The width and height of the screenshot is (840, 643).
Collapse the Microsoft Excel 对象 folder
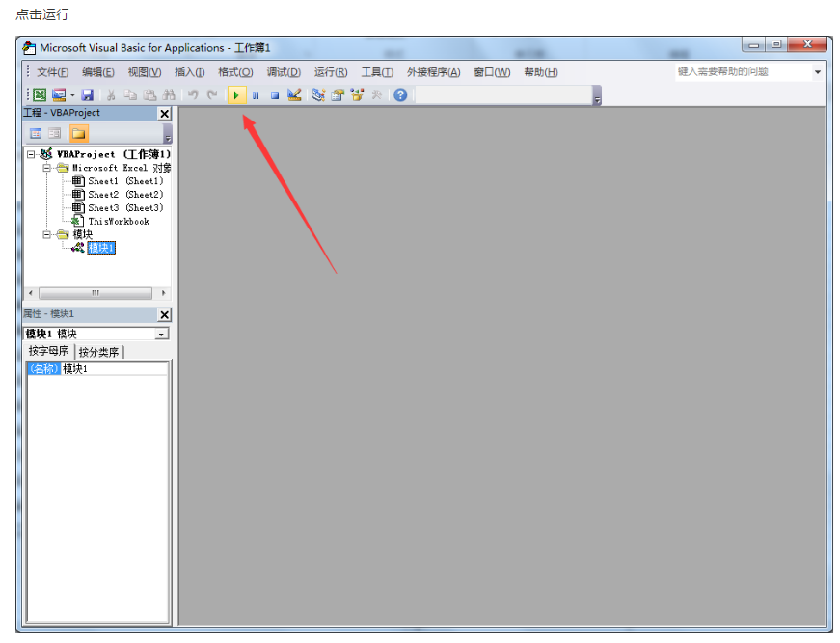(x=47, y=168)
